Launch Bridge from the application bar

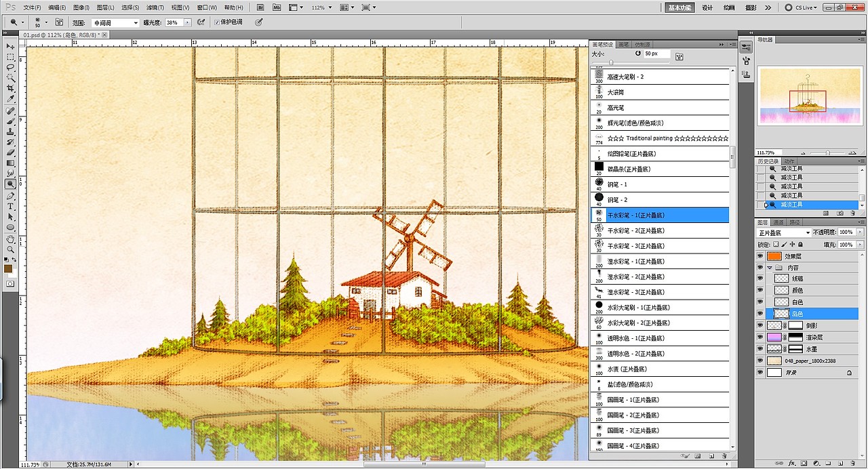click(261, 7)
